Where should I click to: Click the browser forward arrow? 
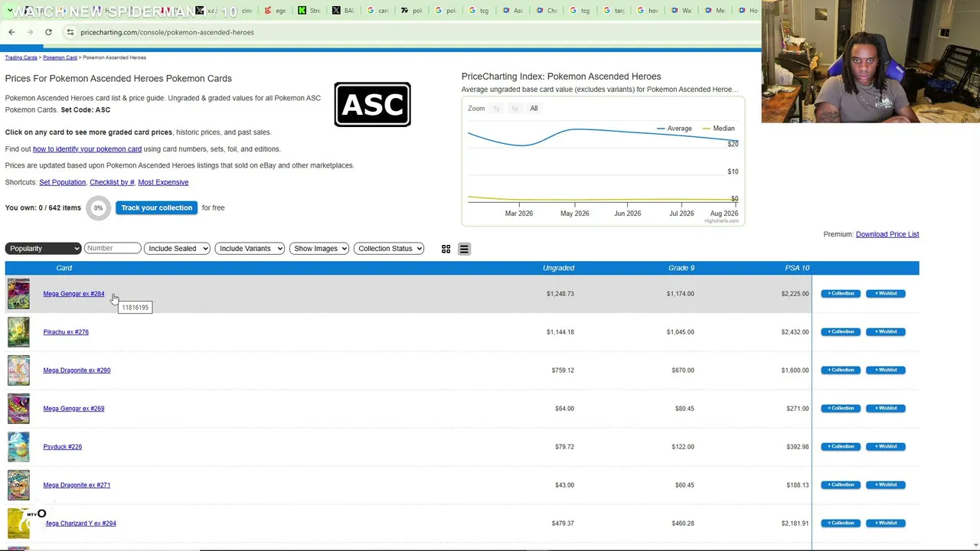[x=30, y=32]
